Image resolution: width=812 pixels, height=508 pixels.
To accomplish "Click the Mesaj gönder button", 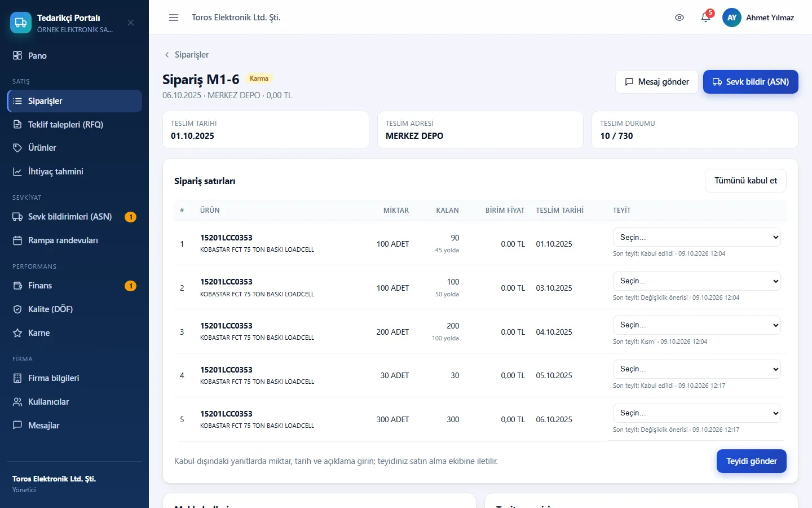I will [x=657, y=82].
